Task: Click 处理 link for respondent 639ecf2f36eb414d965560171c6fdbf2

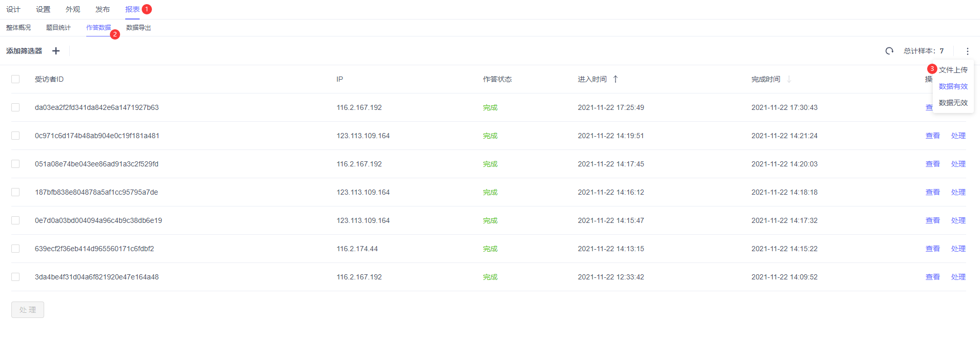Action: pyautogui.click(x=958, y=249)
